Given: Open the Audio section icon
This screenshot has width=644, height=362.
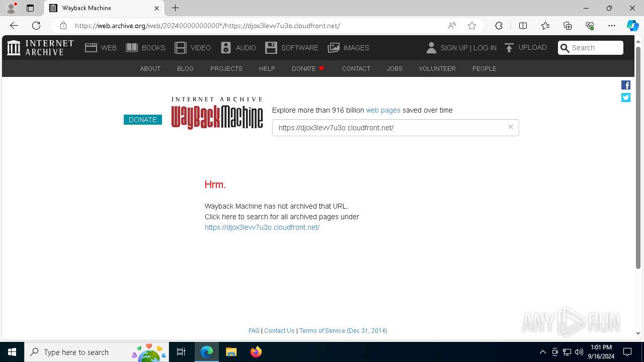Looking at the screenshot, I should point(226,48).
